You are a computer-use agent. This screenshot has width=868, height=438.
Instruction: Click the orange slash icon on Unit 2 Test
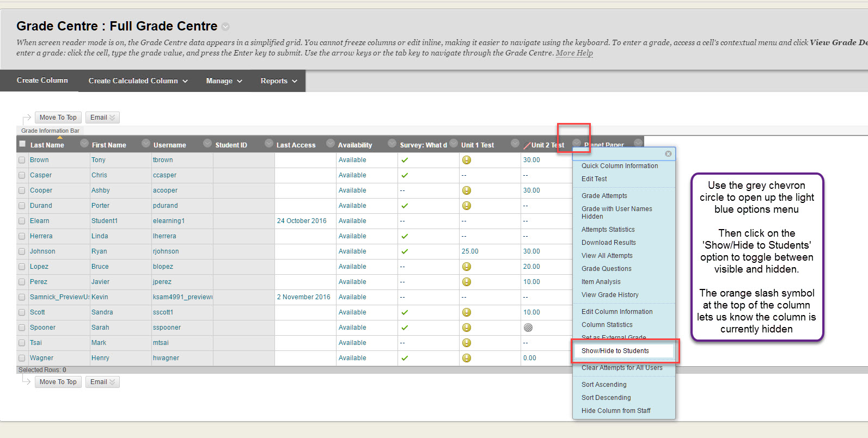(x=527, y=145)
